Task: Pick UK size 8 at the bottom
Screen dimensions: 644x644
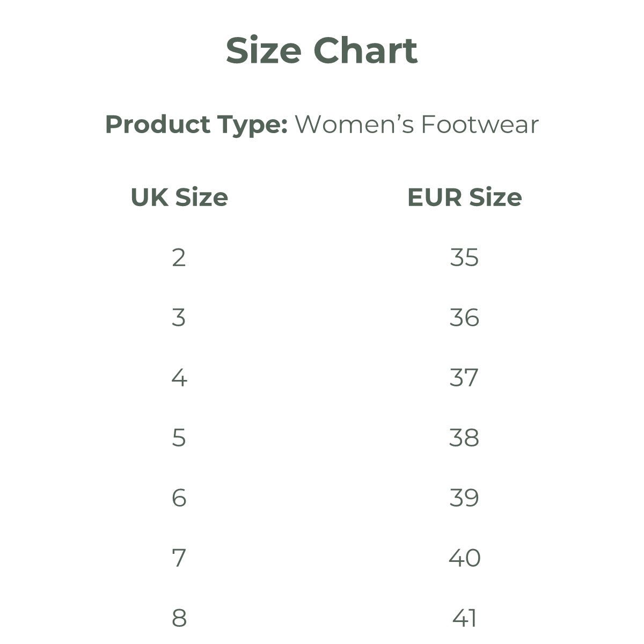Action: (x=179, y=618)
